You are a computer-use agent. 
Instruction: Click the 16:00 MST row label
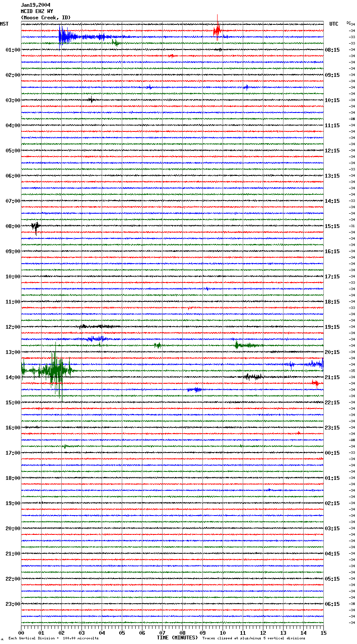[13, 428]
